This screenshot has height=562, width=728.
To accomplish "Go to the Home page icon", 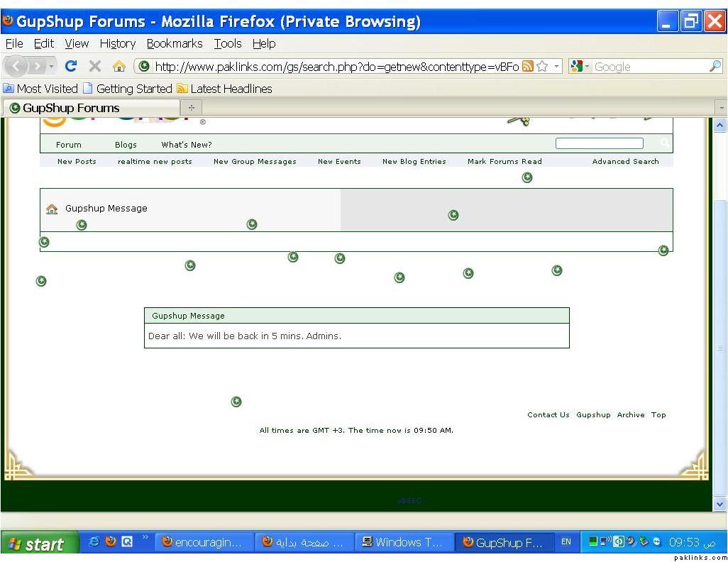I will (118, 66).
